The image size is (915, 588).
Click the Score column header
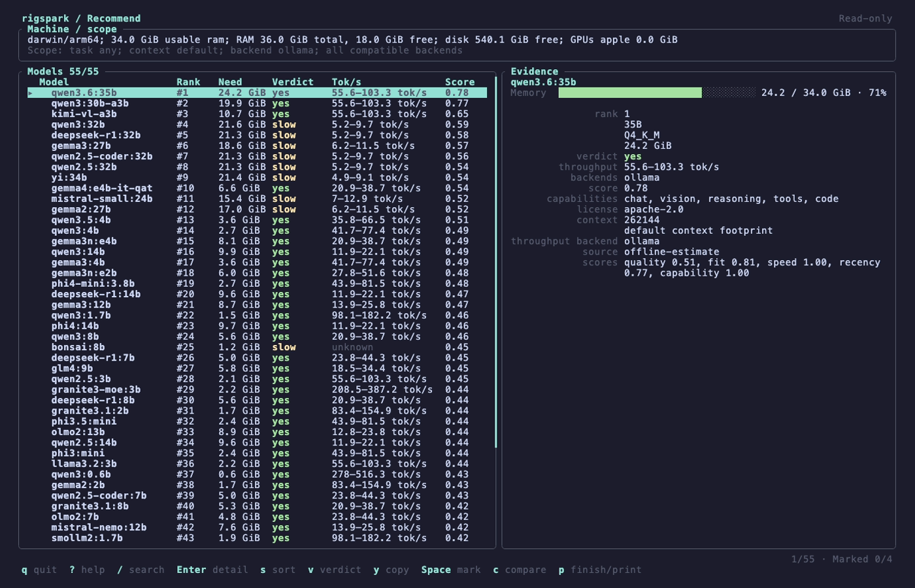460,82
